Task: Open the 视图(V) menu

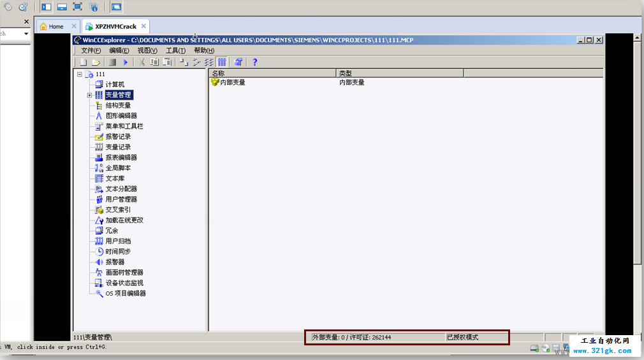Action: [147, 50]
